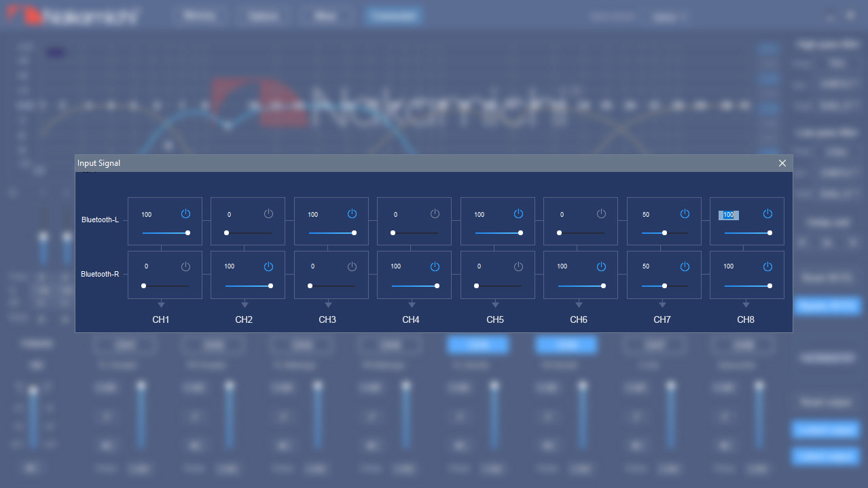Viewport: 868px width, 488px height.
Task: Click the Bluetooth-R value field for CH4
Action: pyautogui.click(x=396, y=266)
